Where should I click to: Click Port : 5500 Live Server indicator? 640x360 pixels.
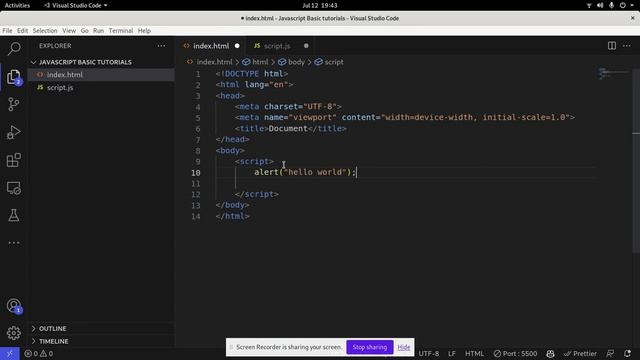coord(515,353)
